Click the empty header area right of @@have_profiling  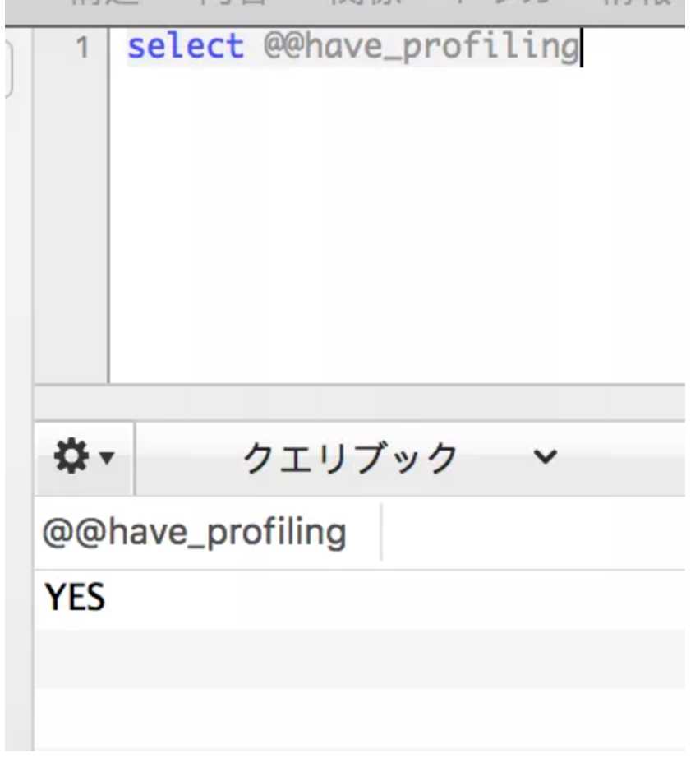point(534,533)
